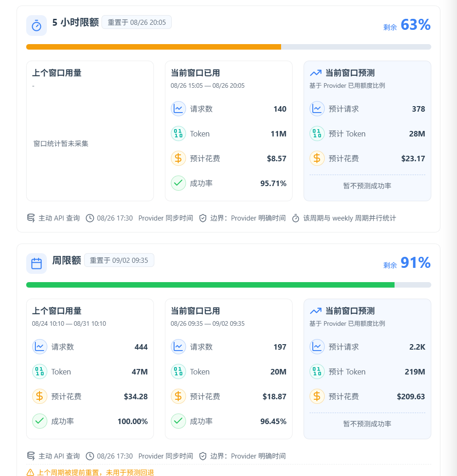
Task: Click the 重置于 09/02 09:35 badge
Action: [x=119, y=261]
